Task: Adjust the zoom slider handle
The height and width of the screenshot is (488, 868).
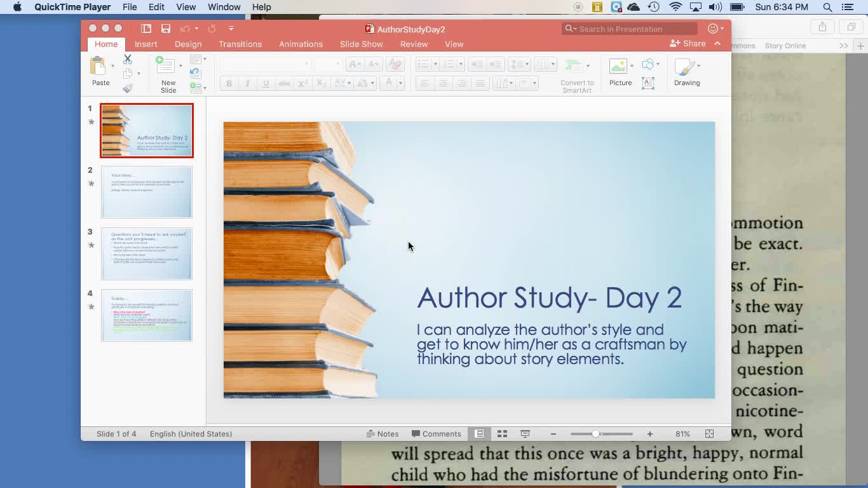Action: click(x=595, y=434)
